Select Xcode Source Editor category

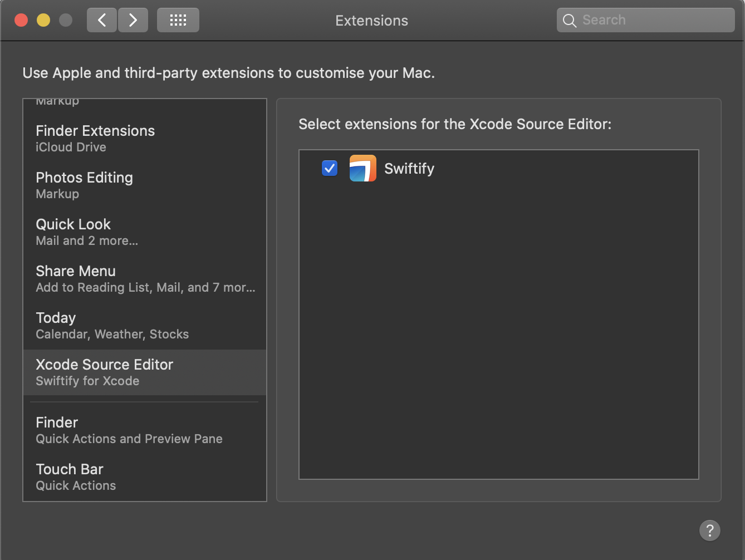(145, 372)
